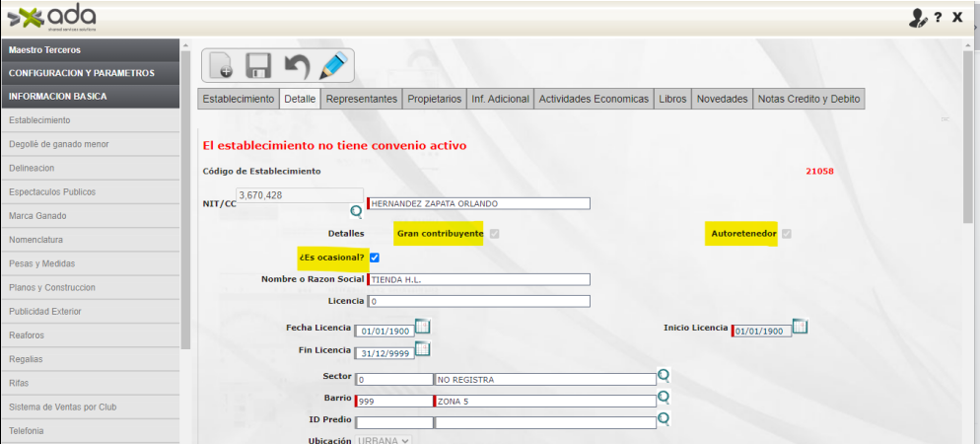Screen dimensions: 980x444
Task: Switch to the Representantes tab
Action: tap(362, 99)
